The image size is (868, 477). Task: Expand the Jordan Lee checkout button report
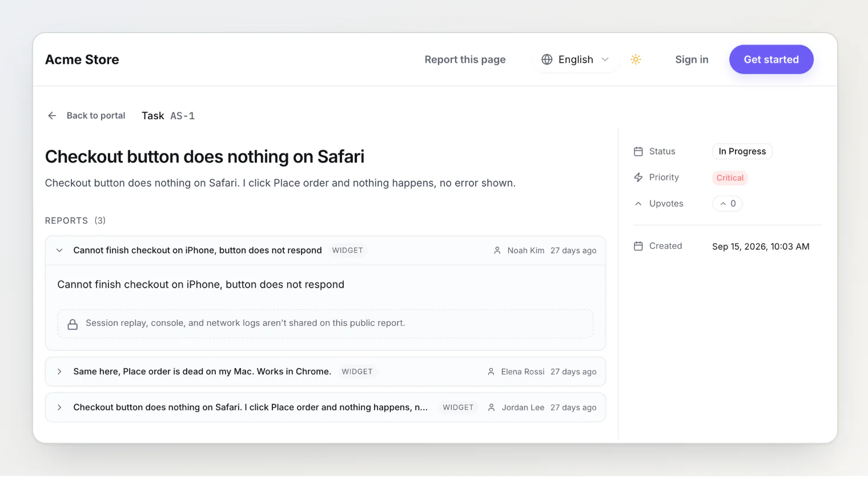[59, 407]
